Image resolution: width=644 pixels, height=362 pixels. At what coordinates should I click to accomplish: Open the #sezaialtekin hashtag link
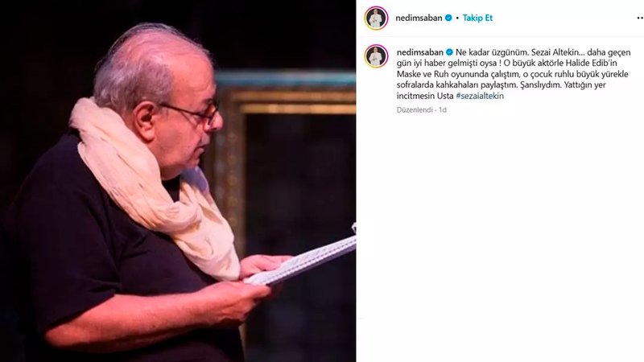tap(480, 96)
